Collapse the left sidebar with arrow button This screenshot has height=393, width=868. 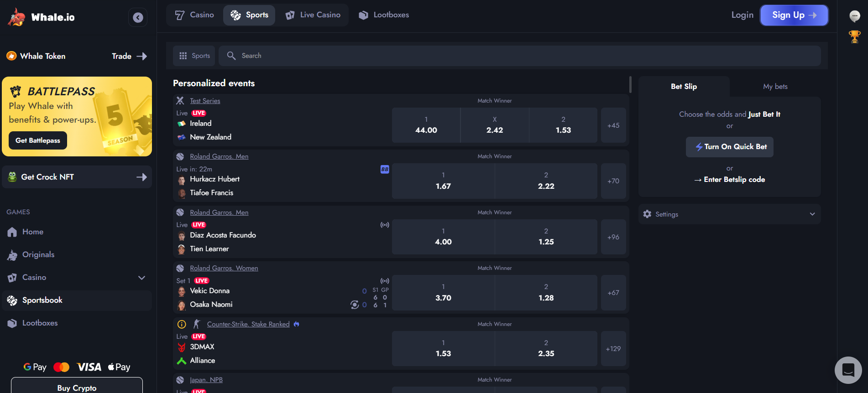click(138, 17)
